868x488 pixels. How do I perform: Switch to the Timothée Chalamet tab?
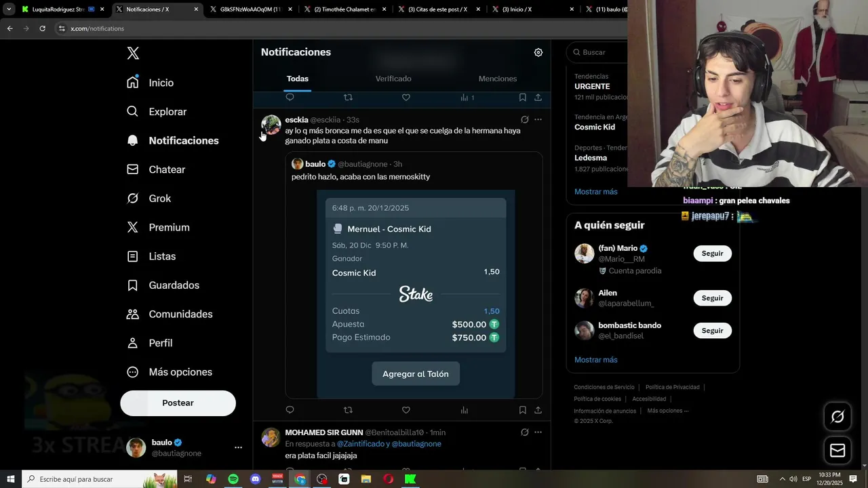(344, 9)
